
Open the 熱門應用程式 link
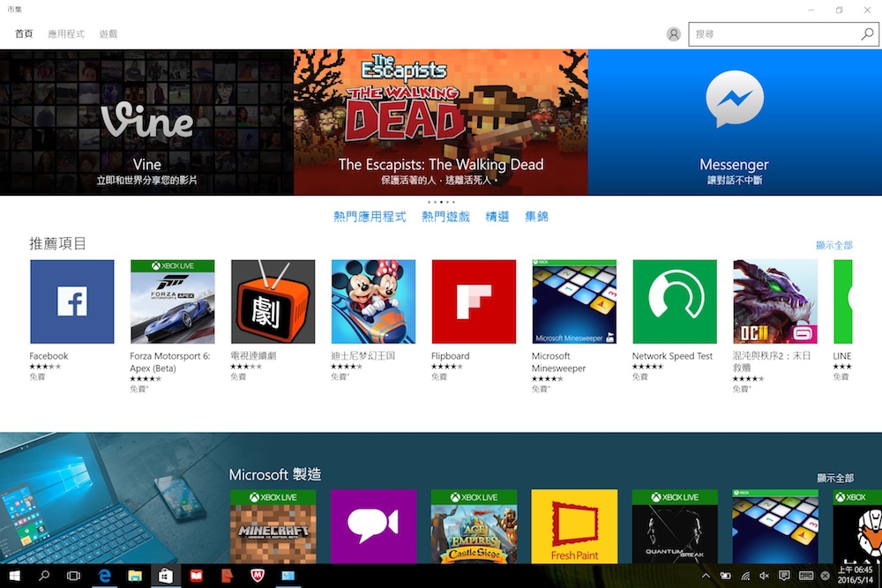pyautogui.click(x=370, y=217)
